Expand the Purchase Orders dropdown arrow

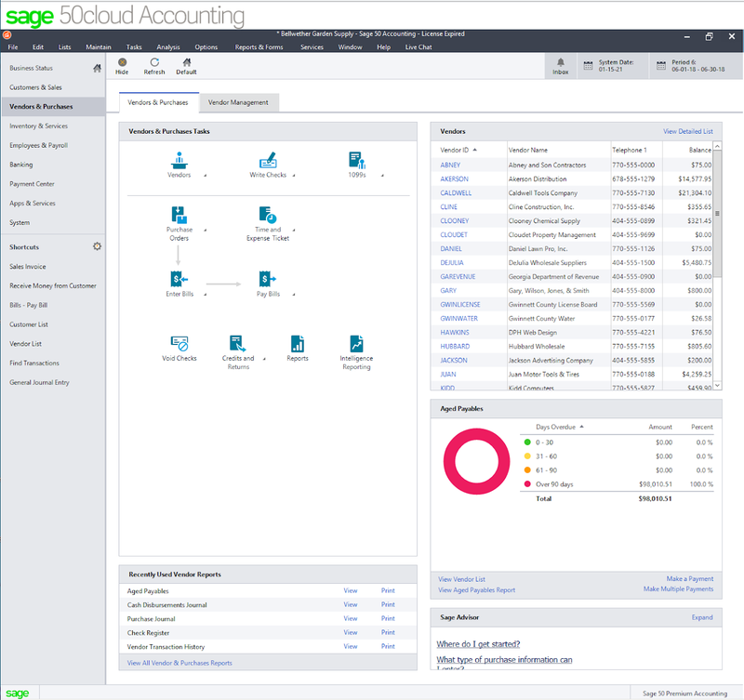click(x=206, y=230)
